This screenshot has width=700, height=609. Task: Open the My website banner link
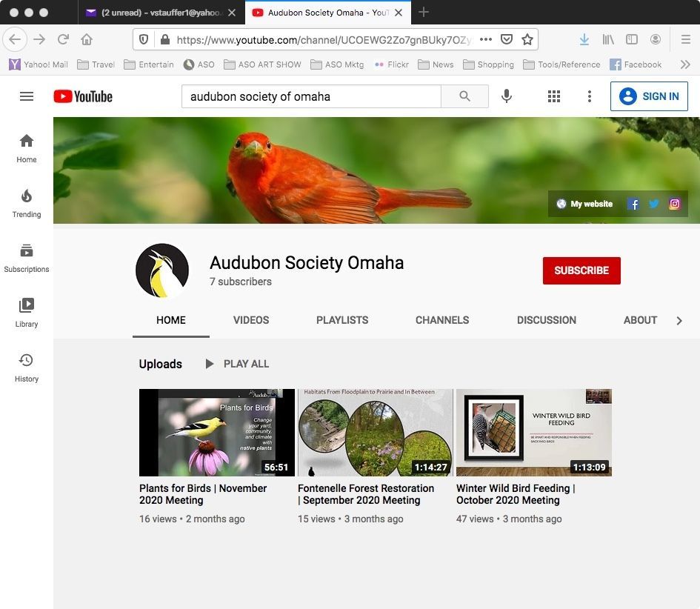585,204
